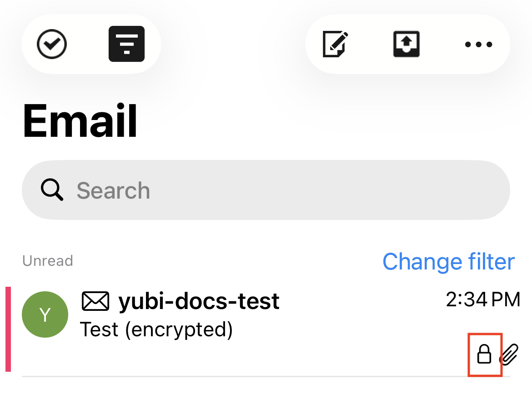
Task: Click the unread envelope icon
Action: 95,301
